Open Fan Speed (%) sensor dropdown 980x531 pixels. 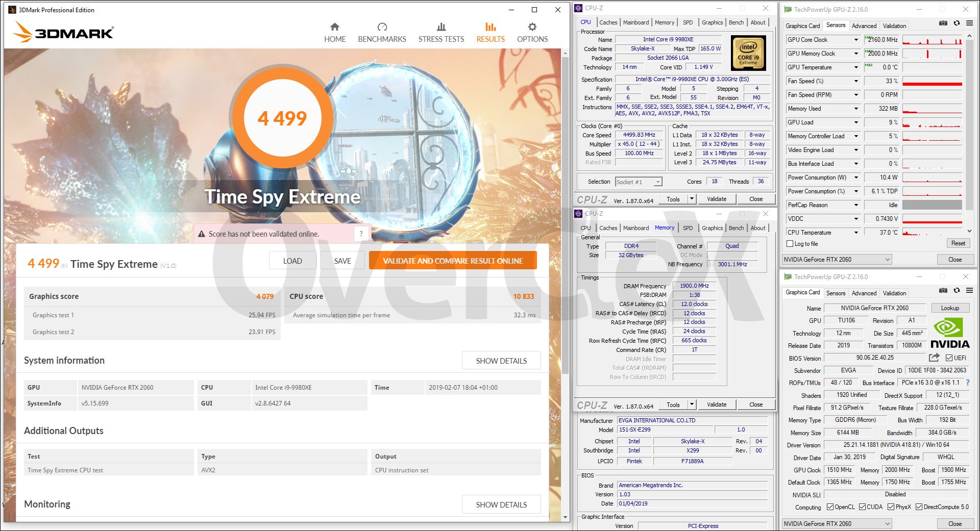tap(856, 81)
